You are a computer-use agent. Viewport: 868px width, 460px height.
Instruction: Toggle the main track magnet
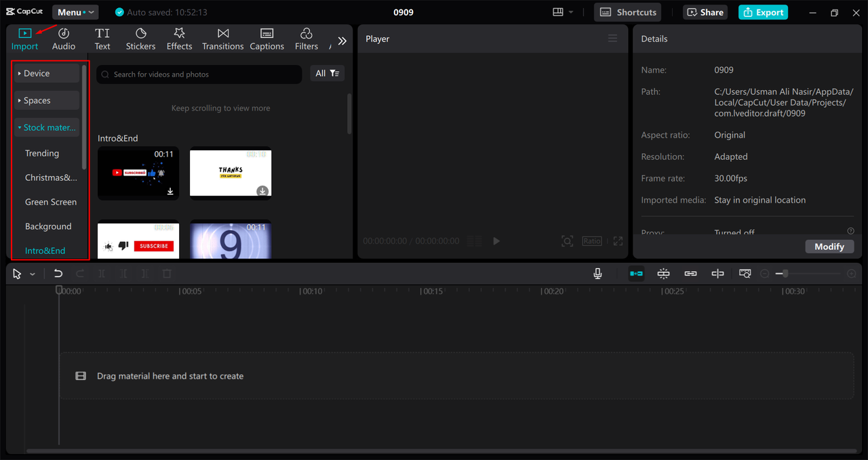click(x=636, y=274)
